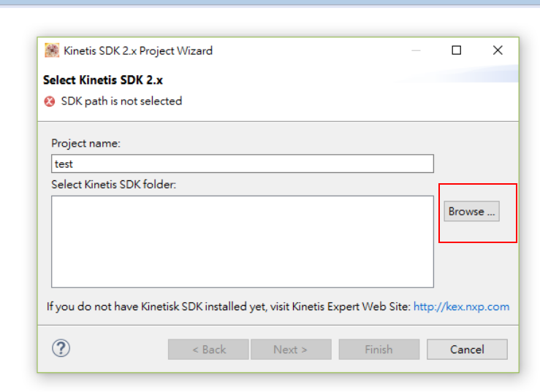
Task: Click the disabled Next button
Action: click(290, 350)
